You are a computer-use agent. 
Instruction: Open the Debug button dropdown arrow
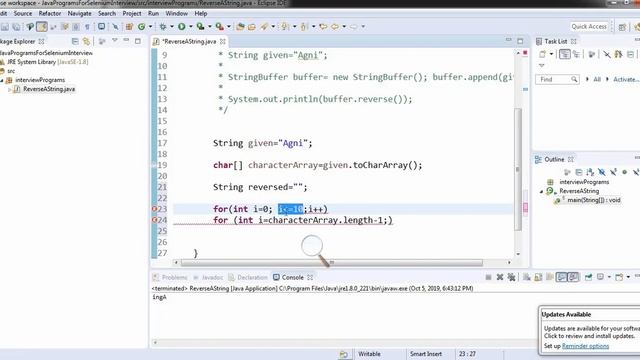[x=172, y=27]
